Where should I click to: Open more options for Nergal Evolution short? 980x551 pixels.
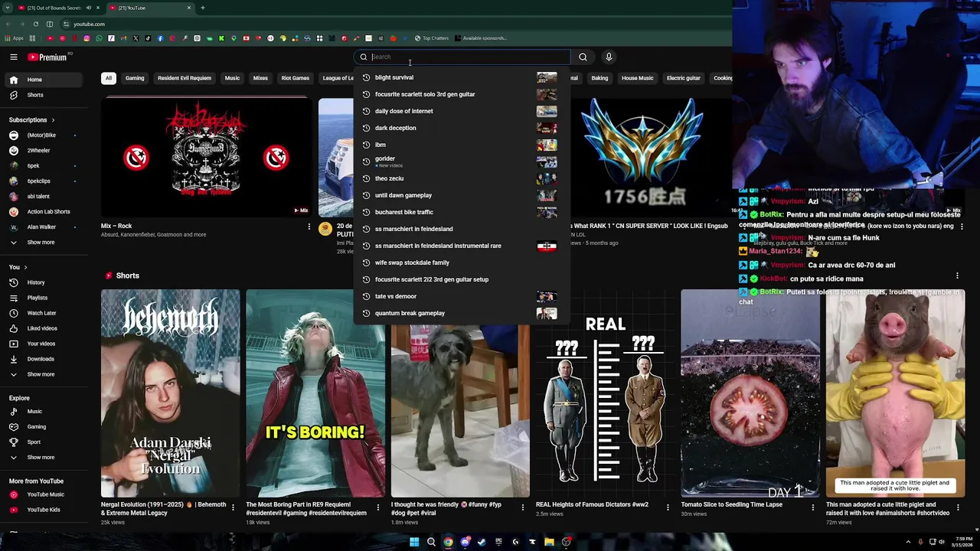pyautogui.click(x=233, y=507)
